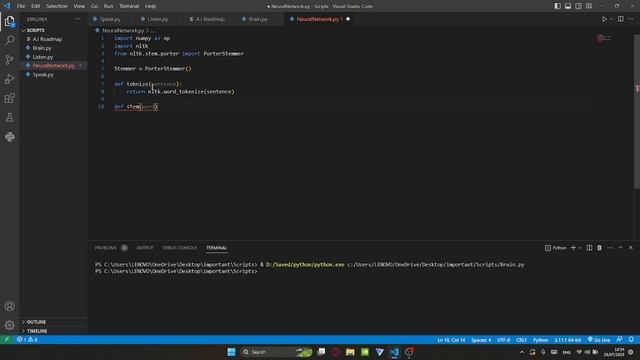Open terminal panel more actions ellipsis
This screenshot has height=360, width=640.
pyautogui.click(x=610, y=248)
